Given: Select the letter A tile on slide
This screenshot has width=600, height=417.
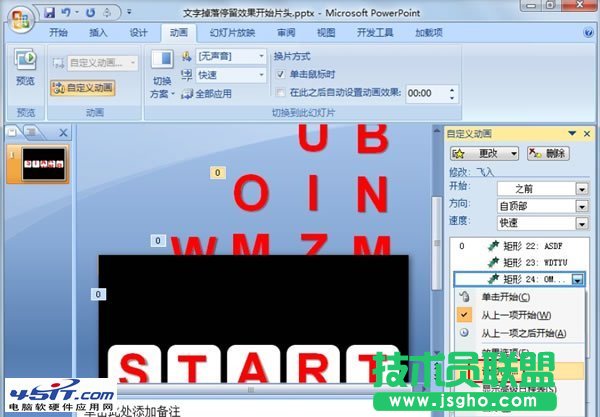Looking at the screenshot, I should pos(253,363).
